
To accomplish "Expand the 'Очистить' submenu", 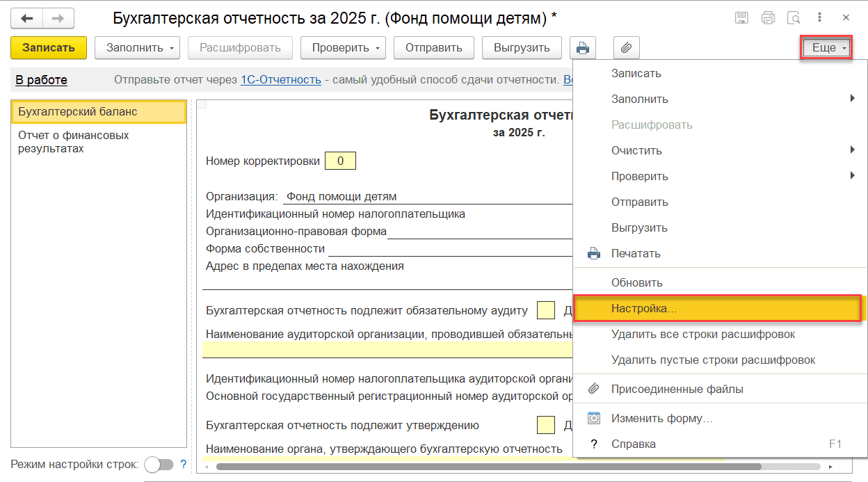I will [x=716, y=150].
